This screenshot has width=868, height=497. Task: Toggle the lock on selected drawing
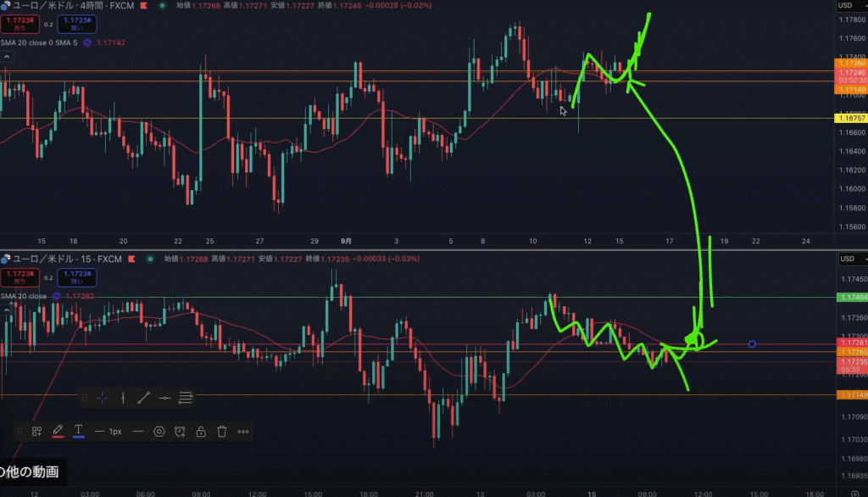click(201, 432)
